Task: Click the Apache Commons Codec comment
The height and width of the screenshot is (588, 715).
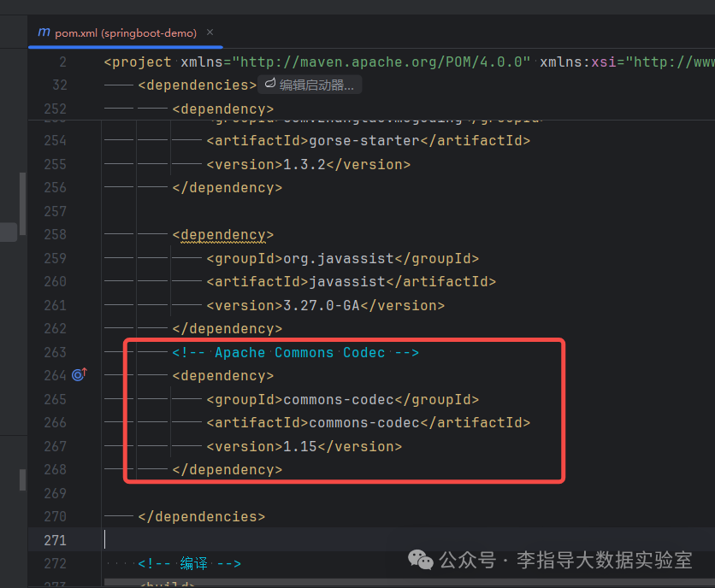Action: (295, 352)
